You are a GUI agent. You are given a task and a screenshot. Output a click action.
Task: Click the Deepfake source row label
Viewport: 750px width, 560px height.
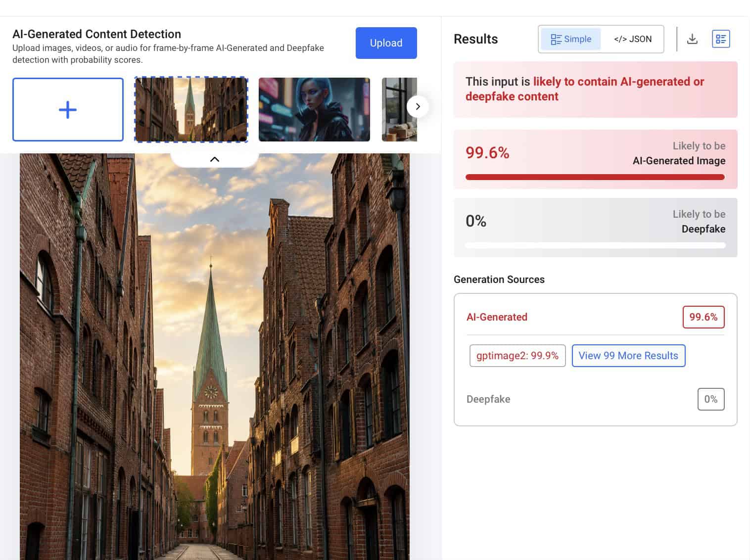coord(488,399)
